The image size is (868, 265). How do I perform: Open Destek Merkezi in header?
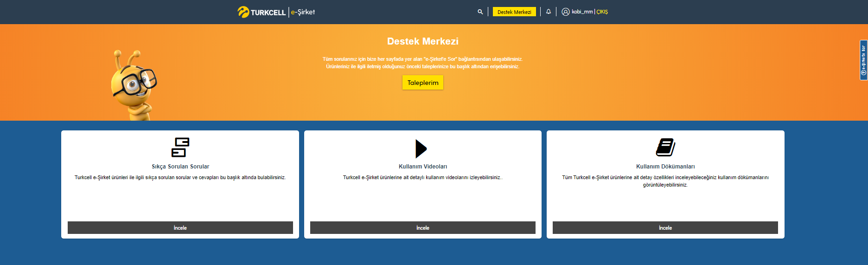click(x=514, y=12)
